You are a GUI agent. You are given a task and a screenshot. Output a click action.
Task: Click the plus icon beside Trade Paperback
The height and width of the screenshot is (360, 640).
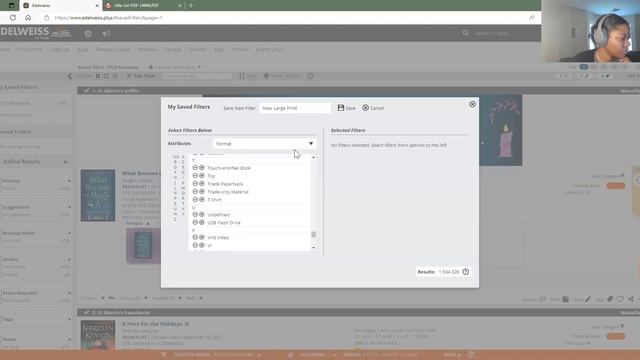click(202, 184)
